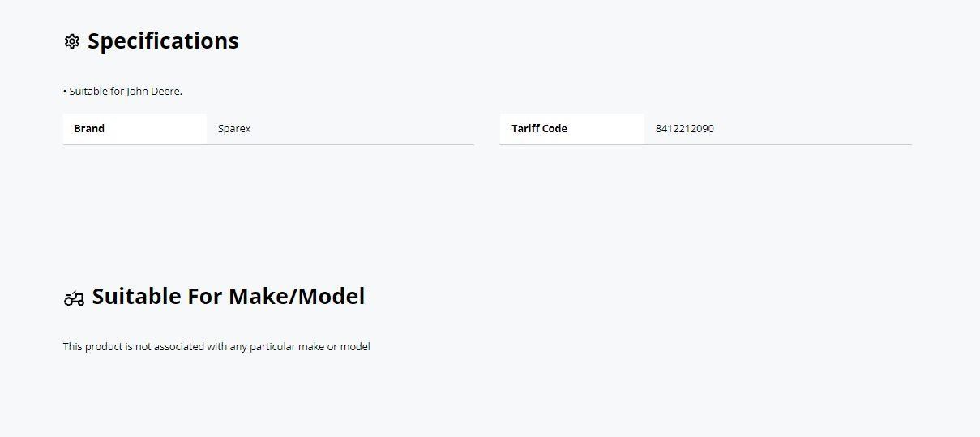The height and width of the screenshot is (437, 980).
Task: Select the Specifications heading text
Action: (163, 41)
